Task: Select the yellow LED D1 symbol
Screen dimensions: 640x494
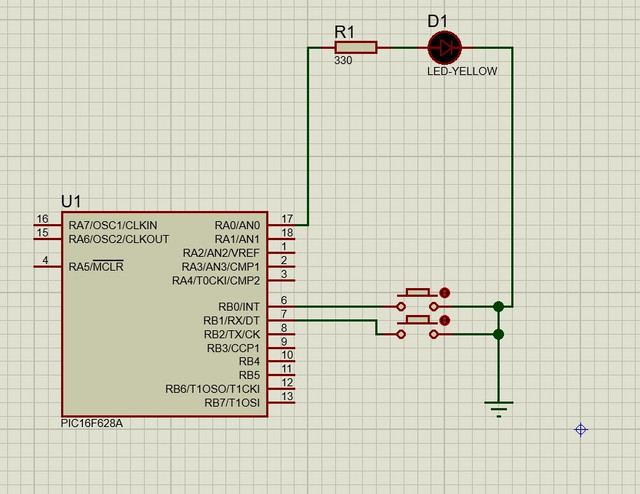Action: 444,48
